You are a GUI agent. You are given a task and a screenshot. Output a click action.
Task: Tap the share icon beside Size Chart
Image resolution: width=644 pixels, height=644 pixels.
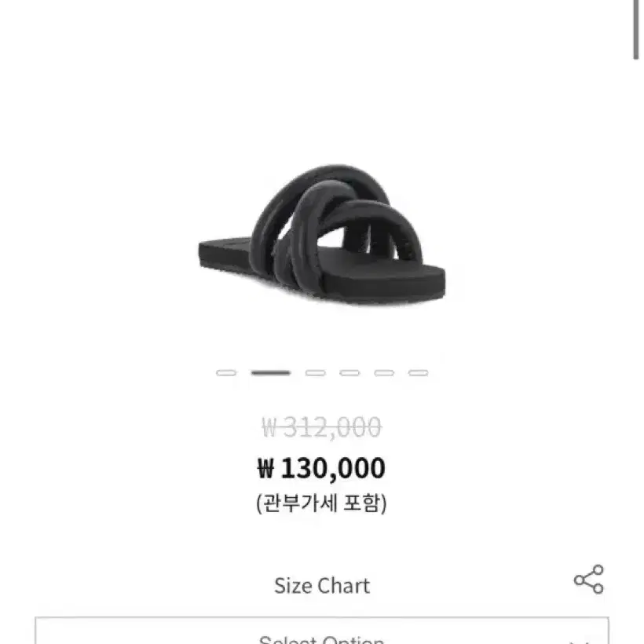(589, 579)
